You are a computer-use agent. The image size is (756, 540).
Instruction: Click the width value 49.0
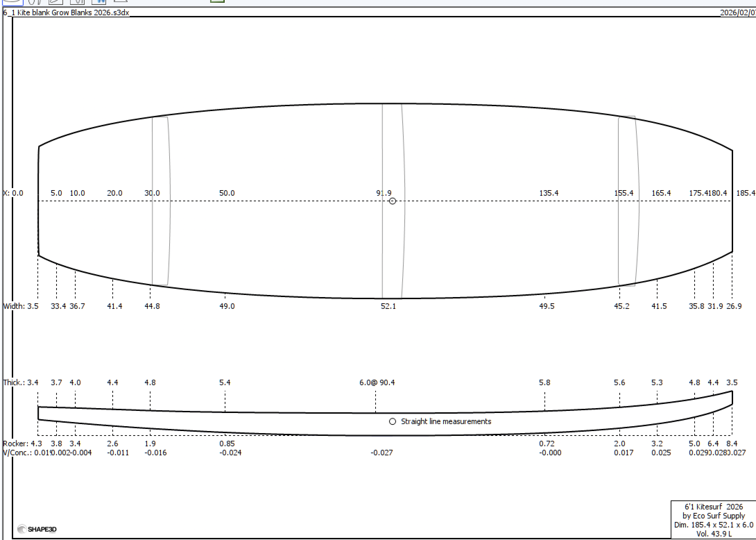tap(227, 306)
